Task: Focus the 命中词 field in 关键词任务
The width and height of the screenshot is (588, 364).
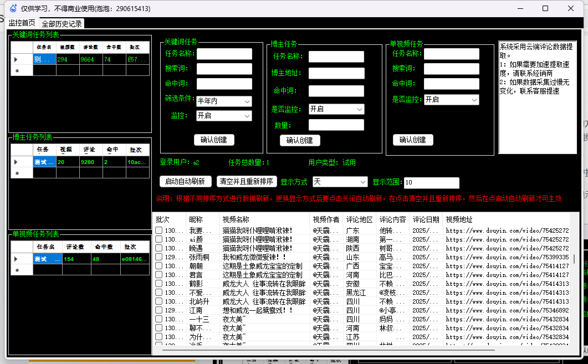Action: (x=224, y=84)
